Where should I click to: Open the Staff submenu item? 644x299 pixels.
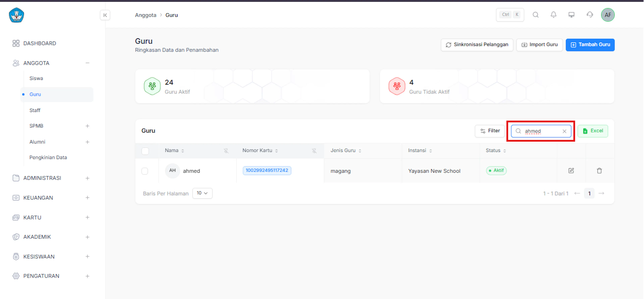coord(35,110)
